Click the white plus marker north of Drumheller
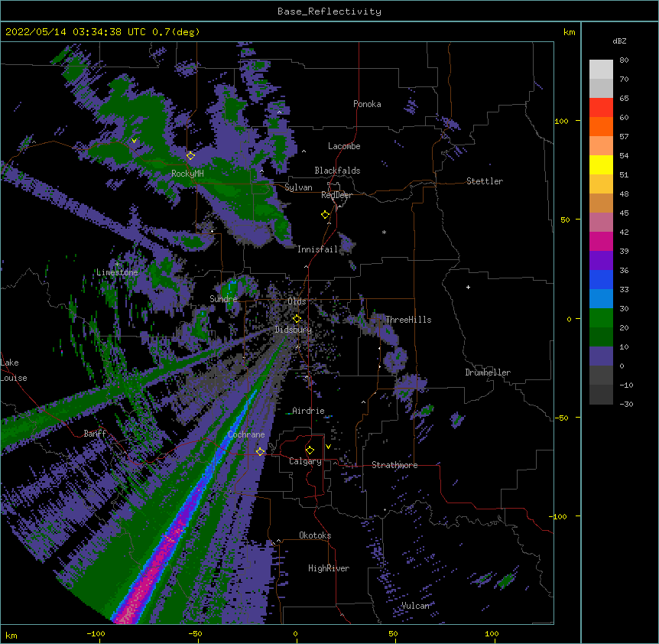The image size is (659, 644). pos(468,287)
